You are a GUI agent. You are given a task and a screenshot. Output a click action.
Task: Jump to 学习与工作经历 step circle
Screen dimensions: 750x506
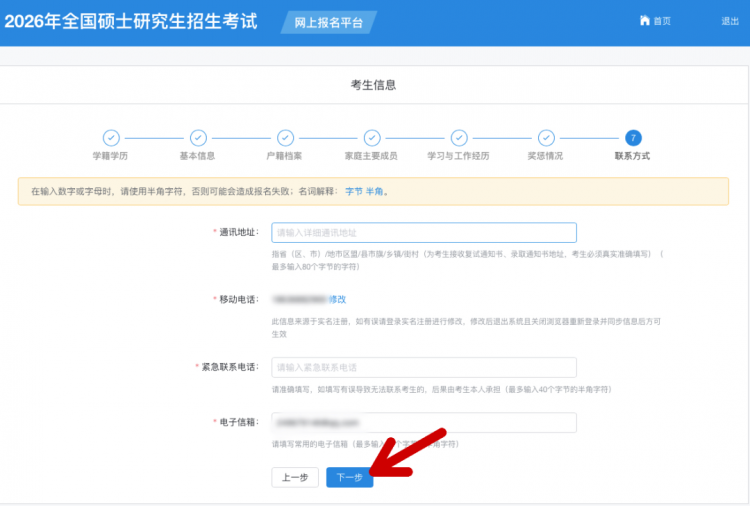(x=459, y=138)
